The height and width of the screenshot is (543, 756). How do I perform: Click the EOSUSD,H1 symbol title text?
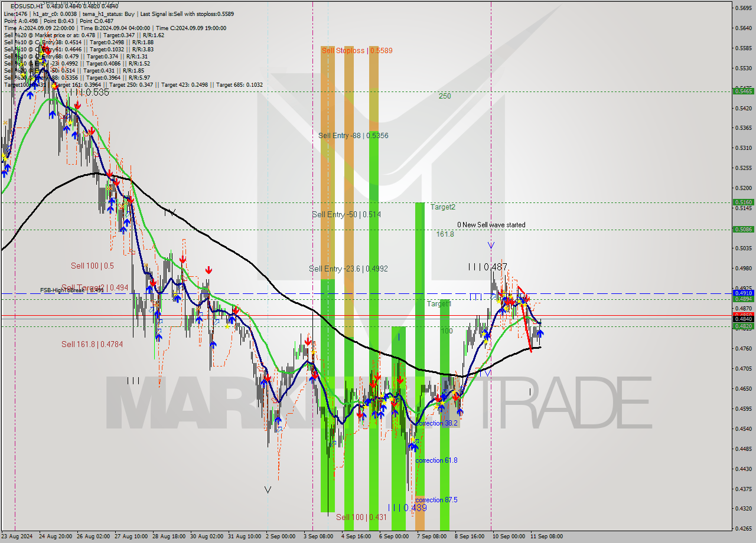pos(27,5)
